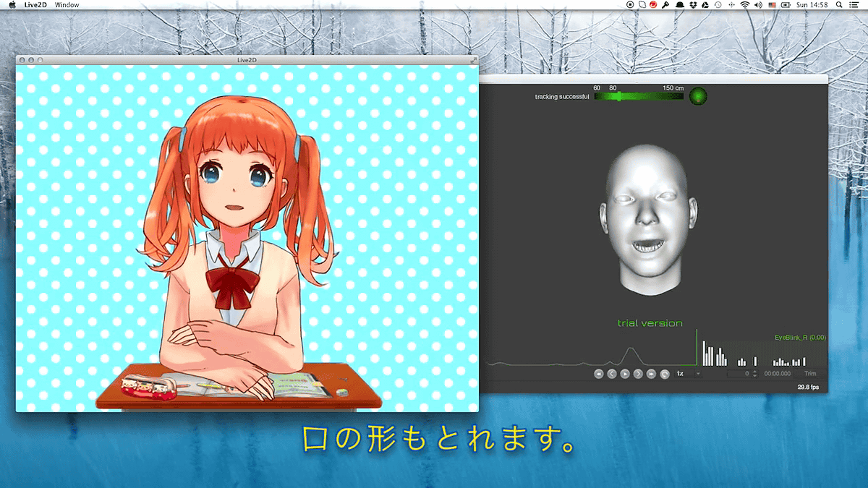Click the black hat menu bar icon
This screenshot has width=868, height=488.
[x=679, y=5]
